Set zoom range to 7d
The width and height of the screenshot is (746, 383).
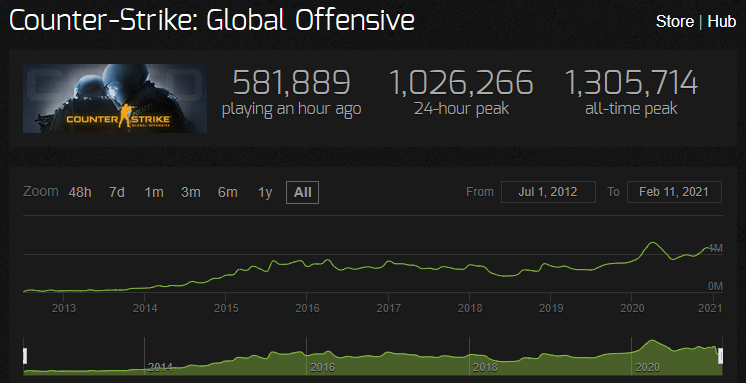[117, 193]
